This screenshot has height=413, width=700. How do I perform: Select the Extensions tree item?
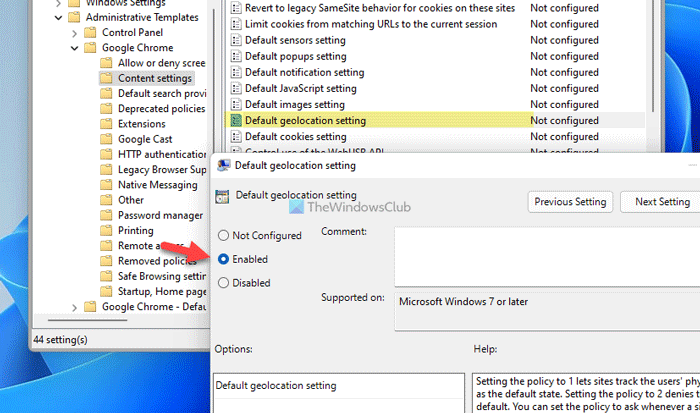tap(142, 124)
